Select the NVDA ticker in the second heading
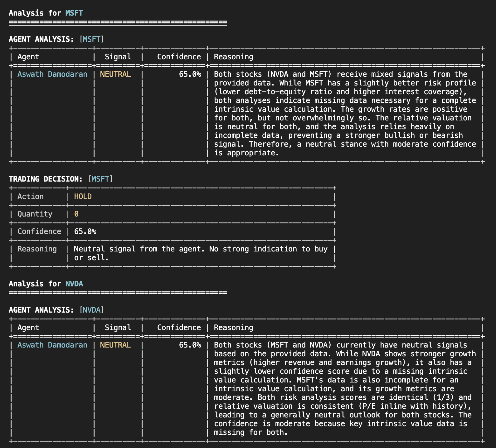 pyautogui.click(x=74, y=284)
